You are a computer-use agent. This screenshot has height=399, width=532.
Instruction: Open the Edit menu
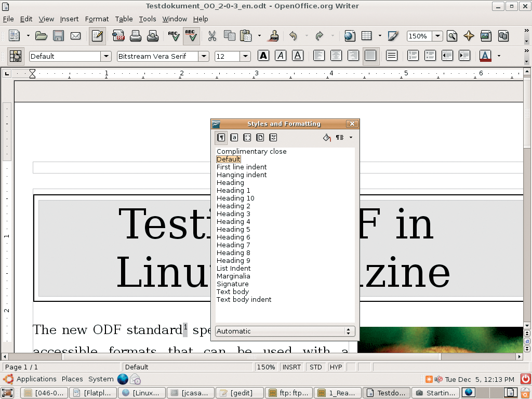click(x=26, y=19)
